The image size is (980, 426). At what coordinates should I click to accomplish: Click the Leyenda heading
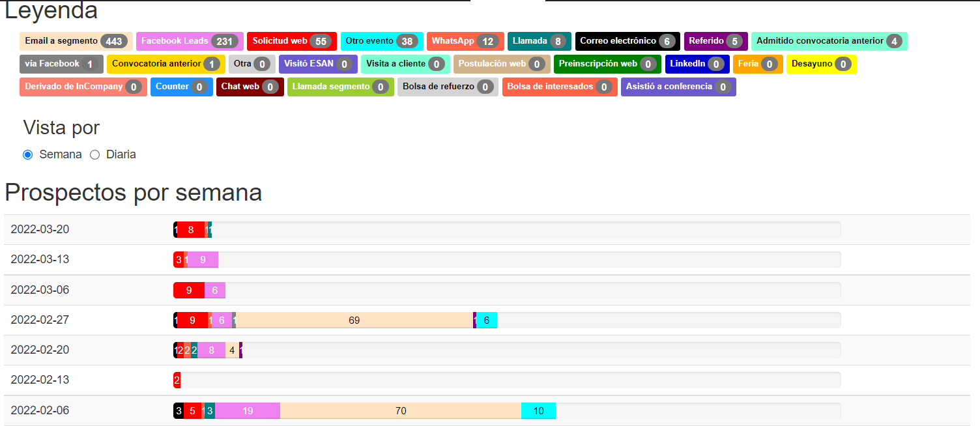click(51, 11)
